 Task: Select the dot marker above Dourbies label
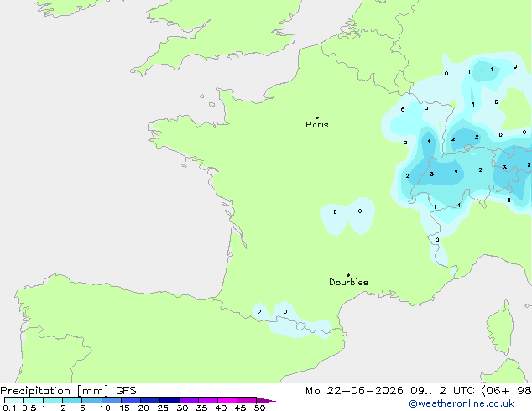(x=348, y=275)
